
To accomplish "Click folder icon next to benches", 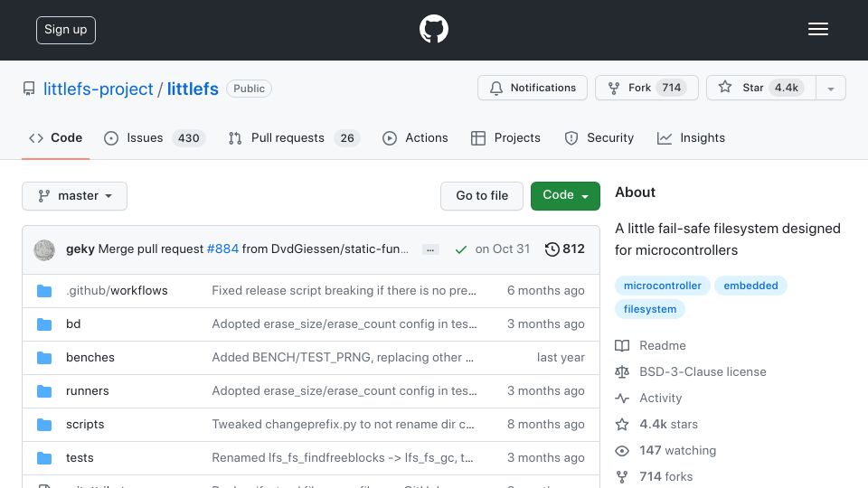I will [44, 358].
